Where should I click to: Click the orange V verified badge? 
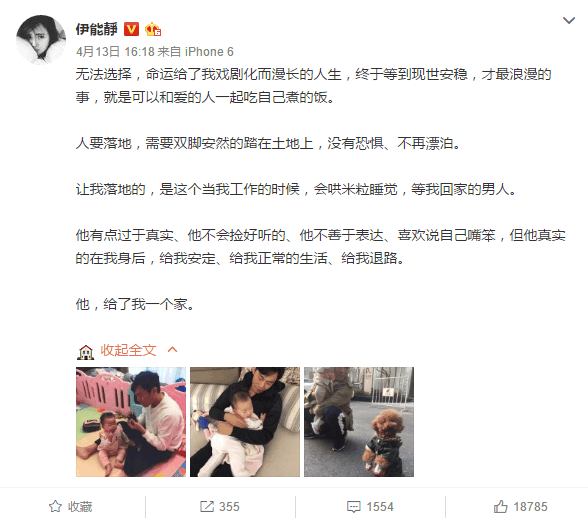131,29
